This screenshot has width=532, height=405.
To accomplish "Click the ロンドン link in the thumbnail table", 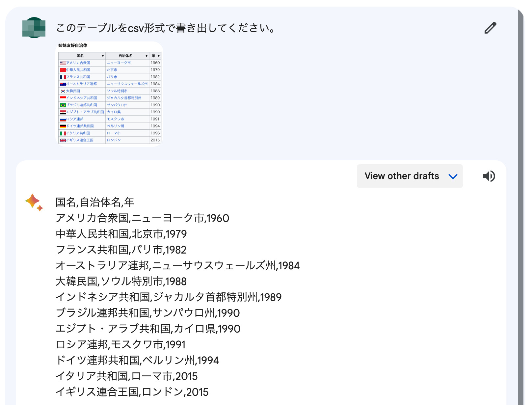I will [114, 140].
